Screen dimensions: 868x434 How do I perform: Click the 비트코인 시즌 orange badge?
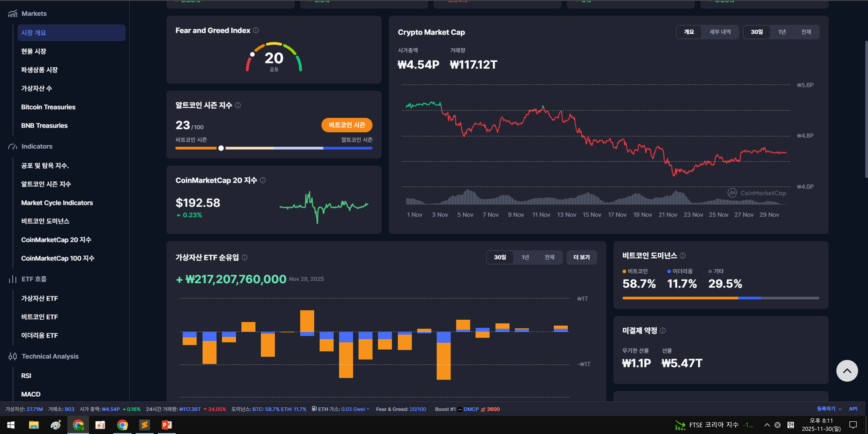tap(347, 125)
